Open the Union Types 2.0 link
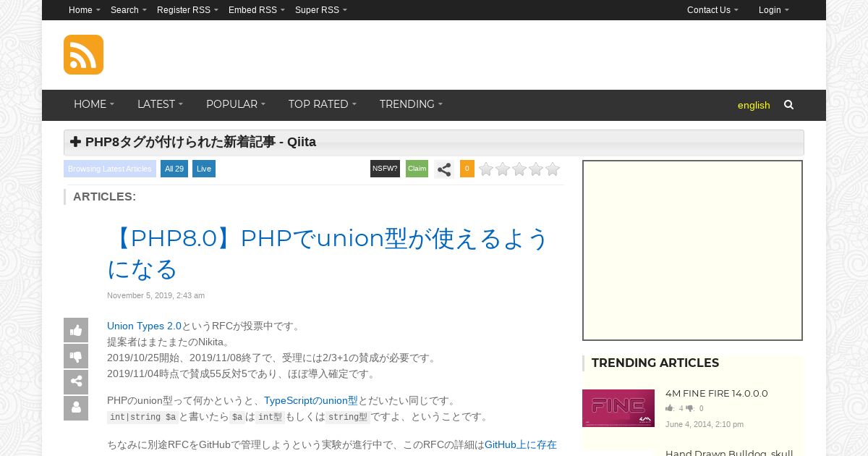Viewport: 868px width, 456px height. tap(144, 326)
